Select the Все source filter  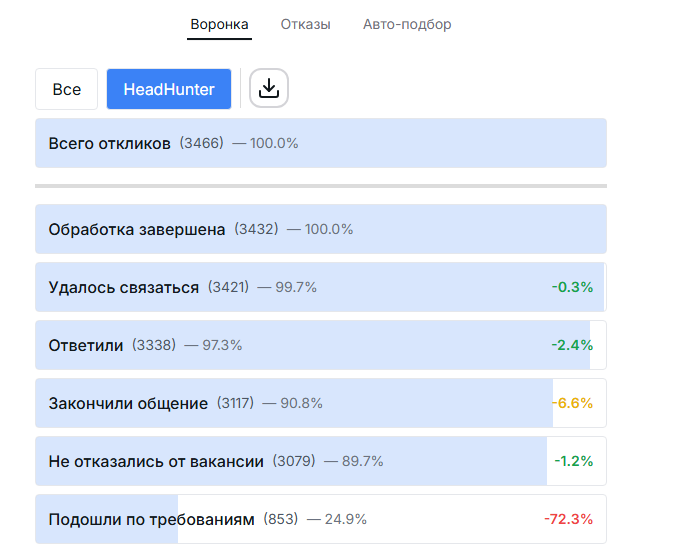tap(67, 89)
